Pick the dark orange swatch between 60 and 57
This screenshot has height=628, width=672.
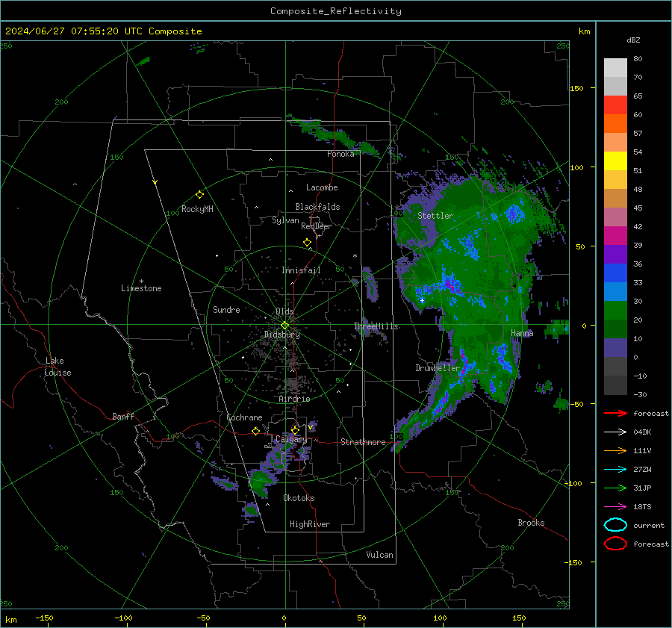tap(615, 124)
